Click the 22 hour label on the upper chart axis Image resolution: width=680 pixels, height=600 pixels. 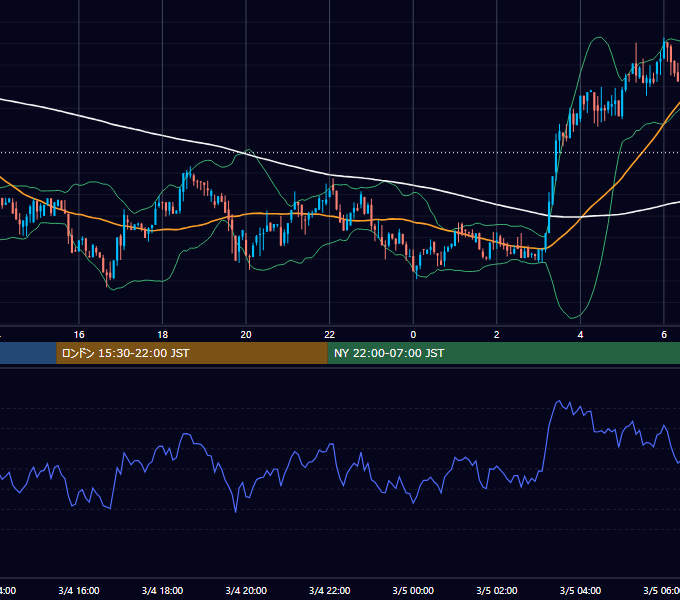click(x=330, y=335)
